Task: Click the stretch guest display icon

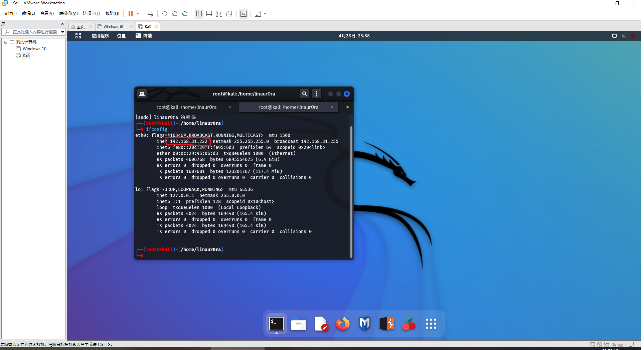Action: click(258, 14)
